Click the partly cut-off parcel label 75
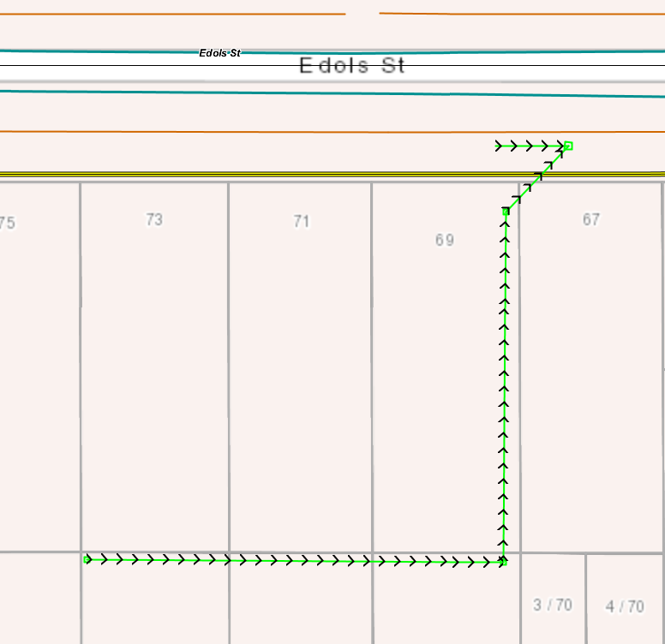The width and height of the screenshot is (665, 644). coord(8,223)
